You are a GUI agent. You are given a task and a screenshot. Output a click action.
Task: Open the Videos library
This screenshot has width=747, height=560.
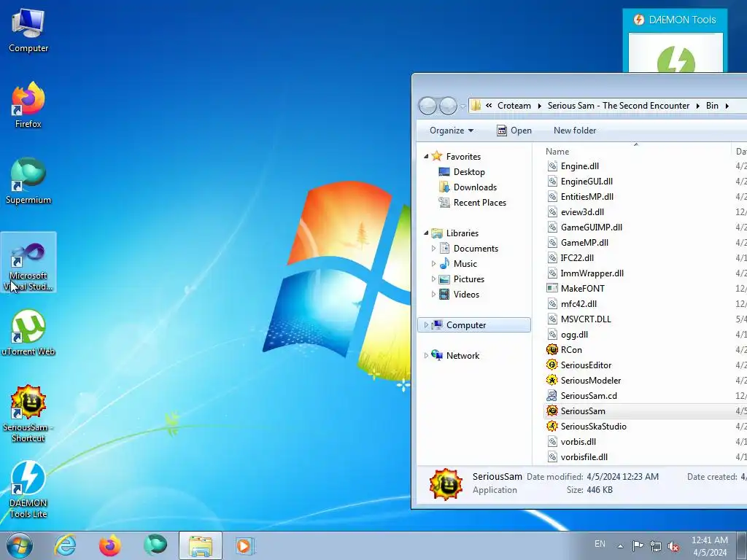[x=466, y=295]
